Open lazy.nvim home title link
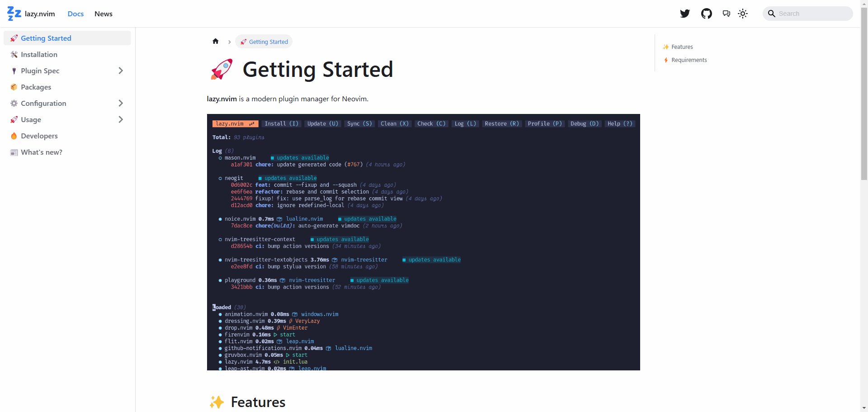The width and height of the screenshot is (868, 412). (x=40, y=14)
